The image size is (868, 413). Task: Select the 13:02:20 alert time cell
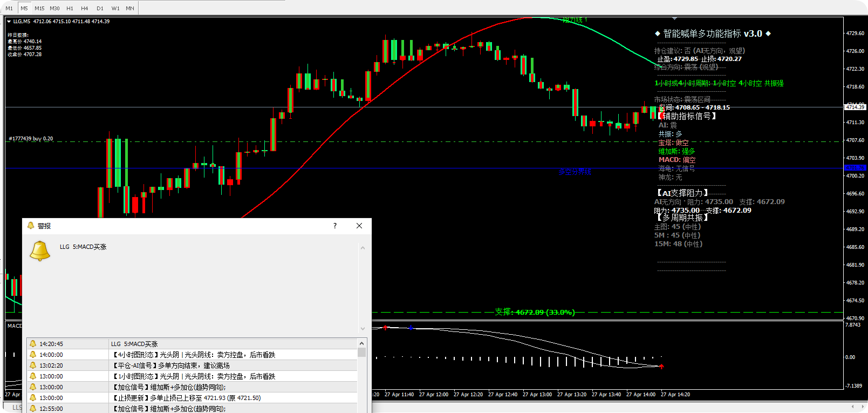(51, 365)
